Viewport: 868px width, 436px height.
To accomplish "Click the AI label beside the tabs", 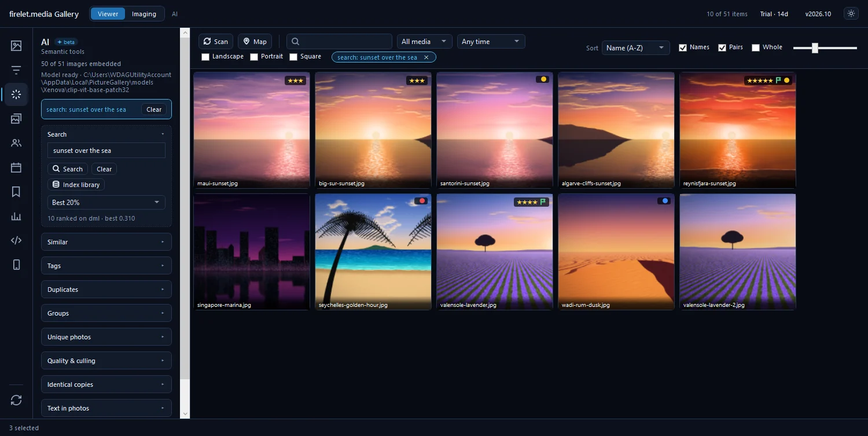I will click(x=175, y=14).
